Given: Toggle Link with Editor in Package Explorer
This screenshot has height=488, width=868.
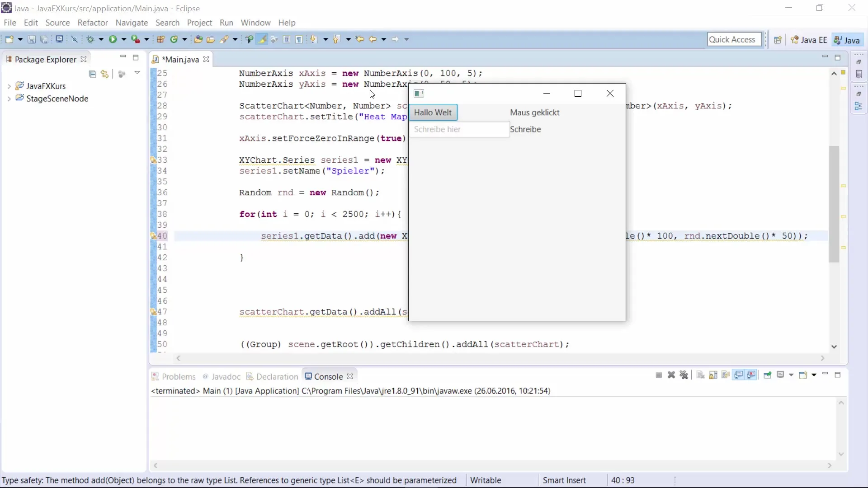Looking at the screenshot, I should (x=105, y=74).
